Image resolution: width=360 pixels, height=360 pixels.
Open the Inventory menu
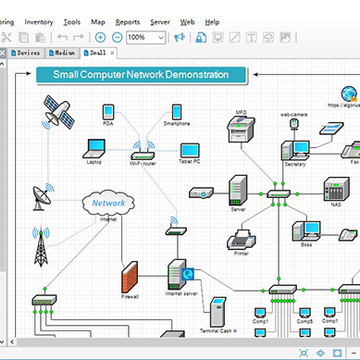pos(39,22)
